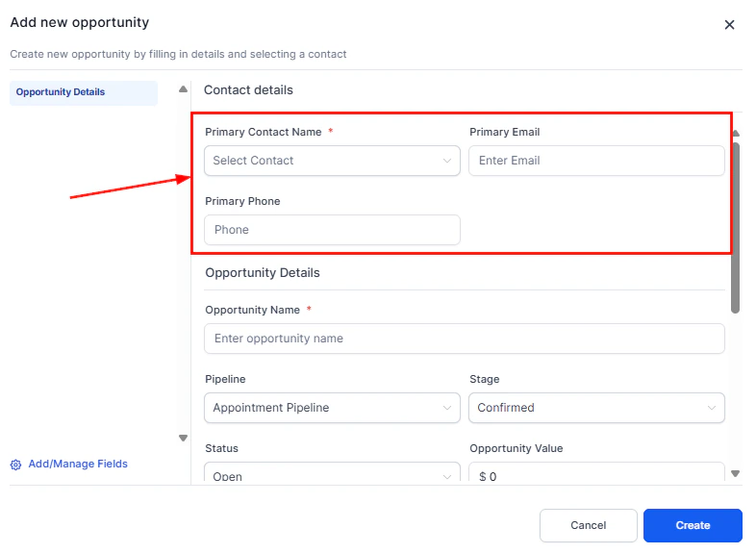Open the Add/Manage Fields link
Image resolution: width=756 pixels, height=553 pixels.
point(78,464)
